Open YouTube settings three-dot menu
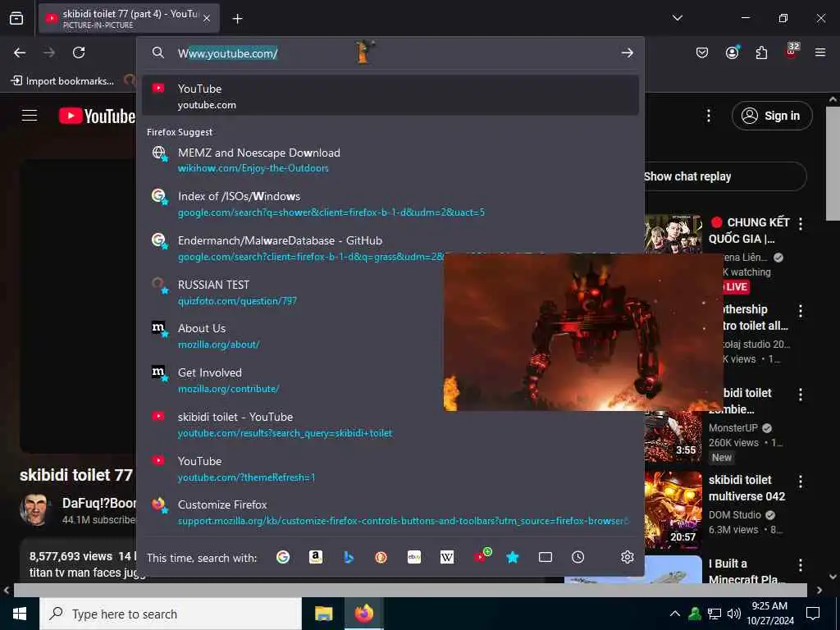 point(708,116)
